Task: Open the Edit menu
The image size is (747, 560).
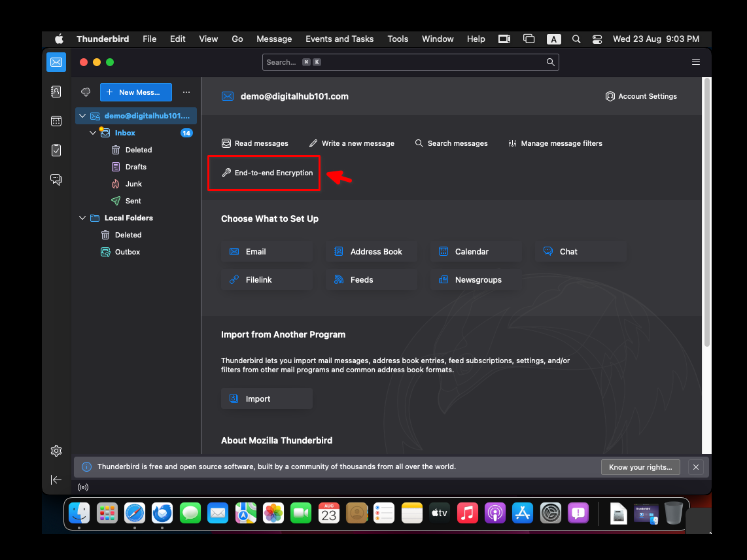Action: coord(178,39)
